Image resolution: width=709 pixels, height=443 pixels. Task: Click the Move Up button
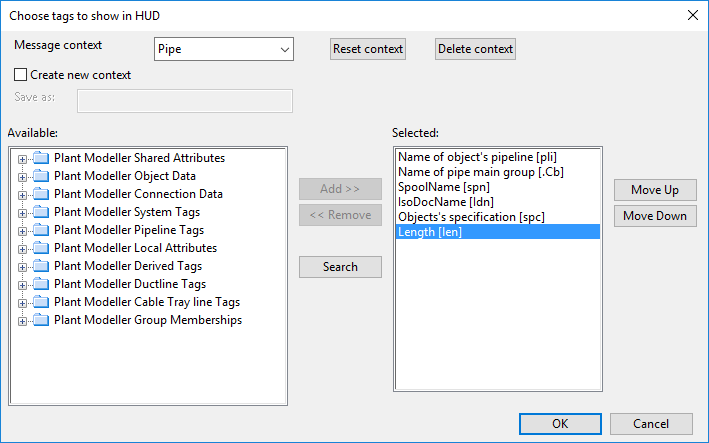tap(655, 190)
